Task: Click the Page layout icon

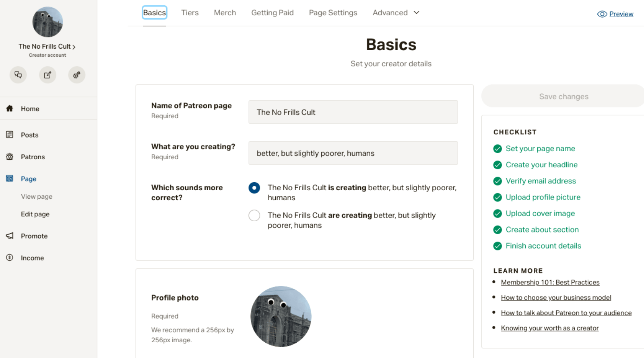Action: tap(10, 178)
